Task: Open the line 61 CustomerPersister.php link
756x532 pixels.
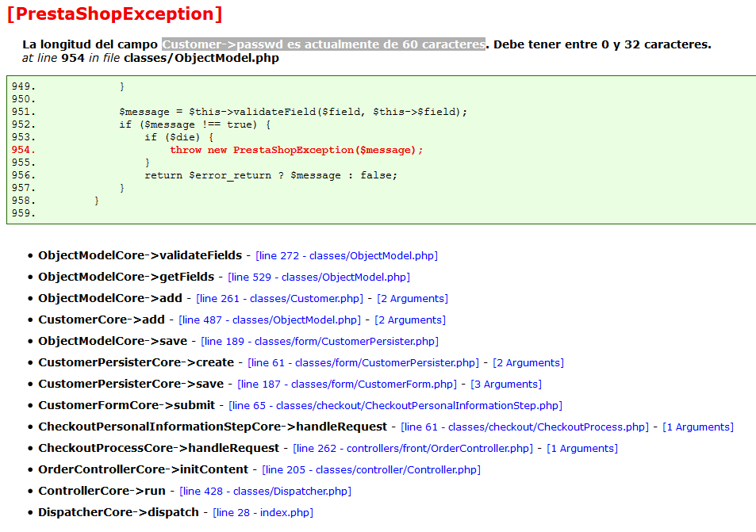Action: pos(363,363)
